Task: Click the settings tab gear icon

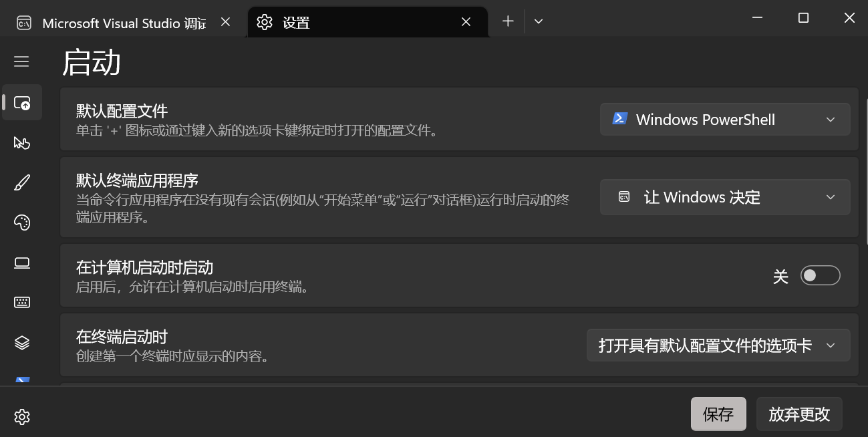Action: (265, 22)
